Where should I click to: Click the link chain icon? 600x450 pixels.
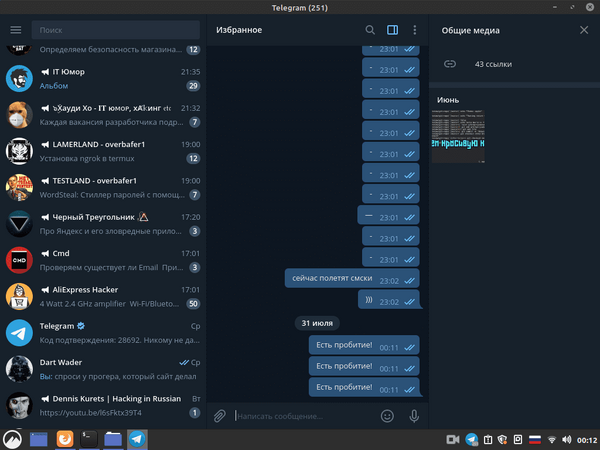450,64
